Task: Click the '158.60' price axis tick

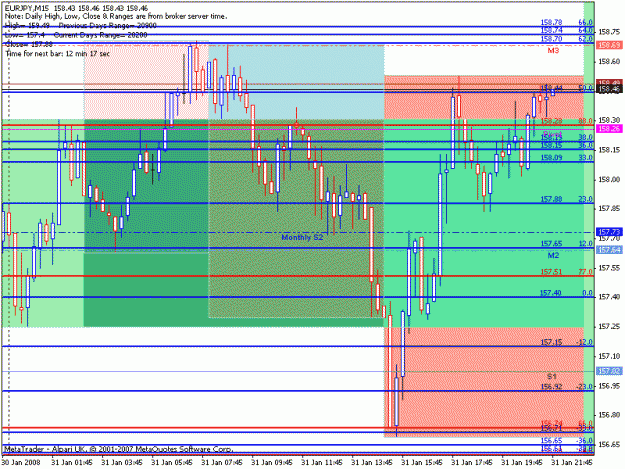Action: [x=609, y=61]
